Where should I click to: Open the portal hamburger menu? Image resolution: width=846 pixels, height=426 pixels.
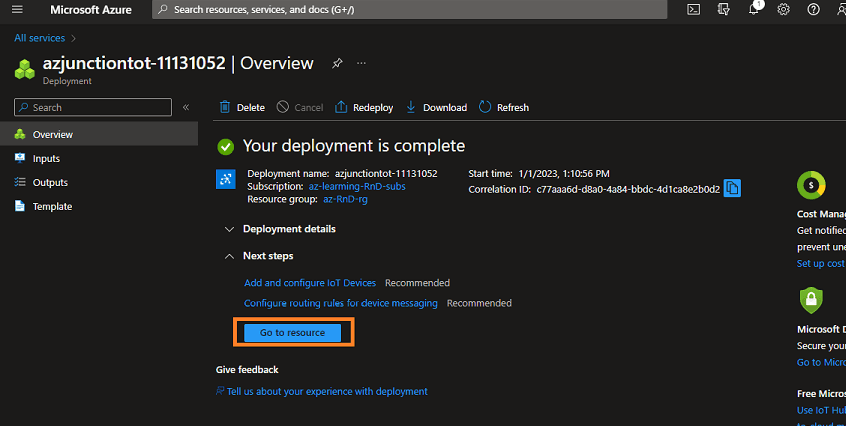click(17, 9)
